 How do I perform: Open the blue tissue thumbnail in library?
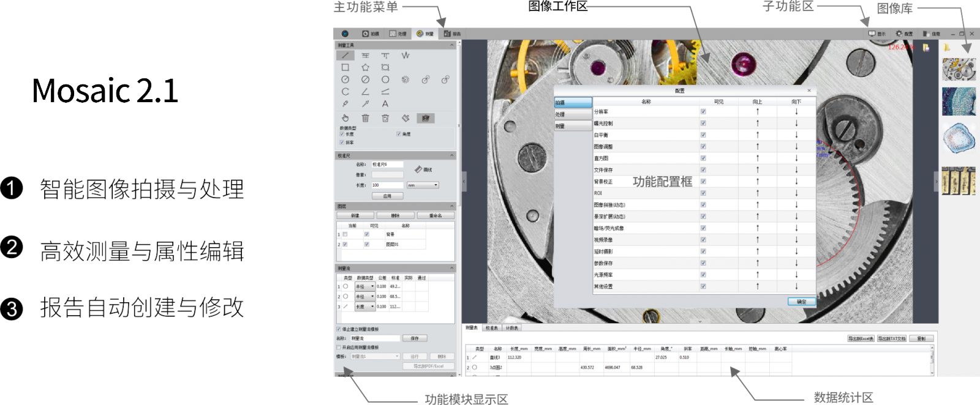point(959,102)
